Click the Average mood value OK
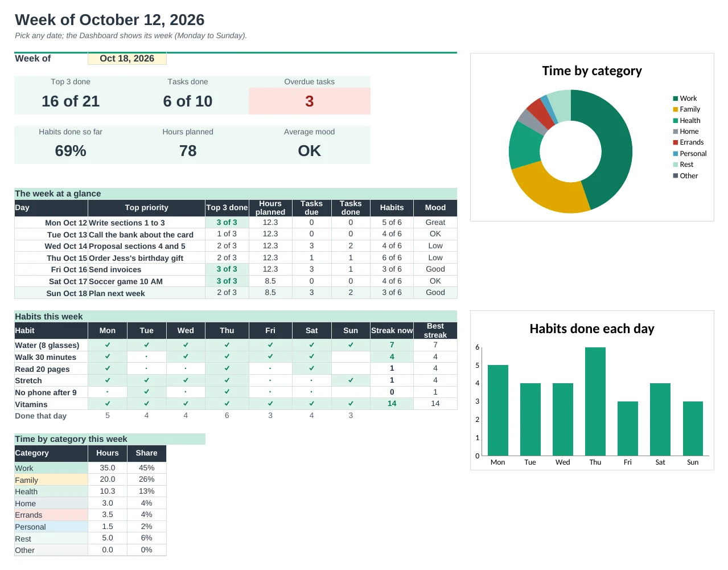The height and width of the screenshot is (570, 728). pyautogui.click(x=310, y=151)
